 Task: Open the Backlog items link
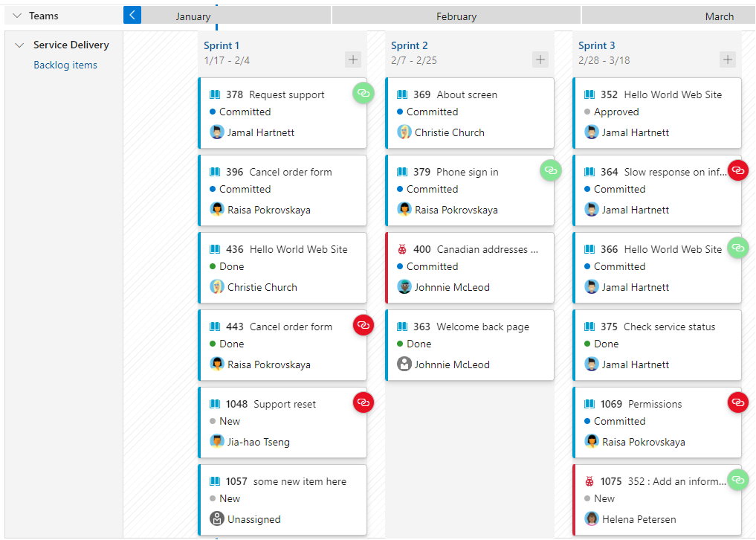[x=65, y=65]
